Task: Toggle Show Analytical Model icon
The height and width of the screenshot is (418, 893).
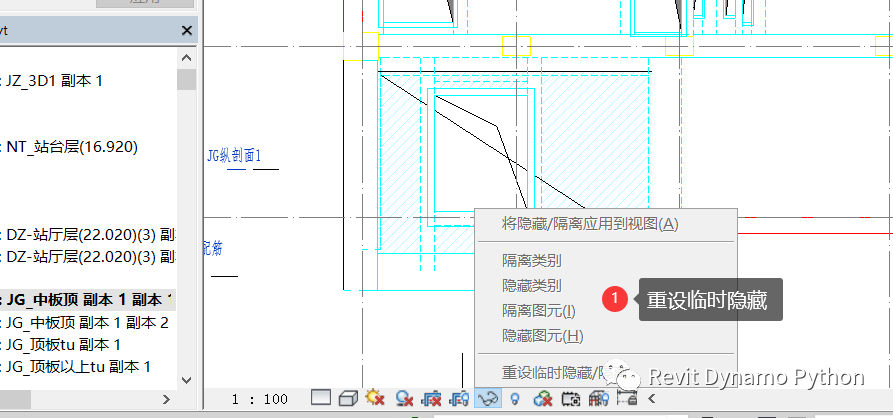Action: 599,398
